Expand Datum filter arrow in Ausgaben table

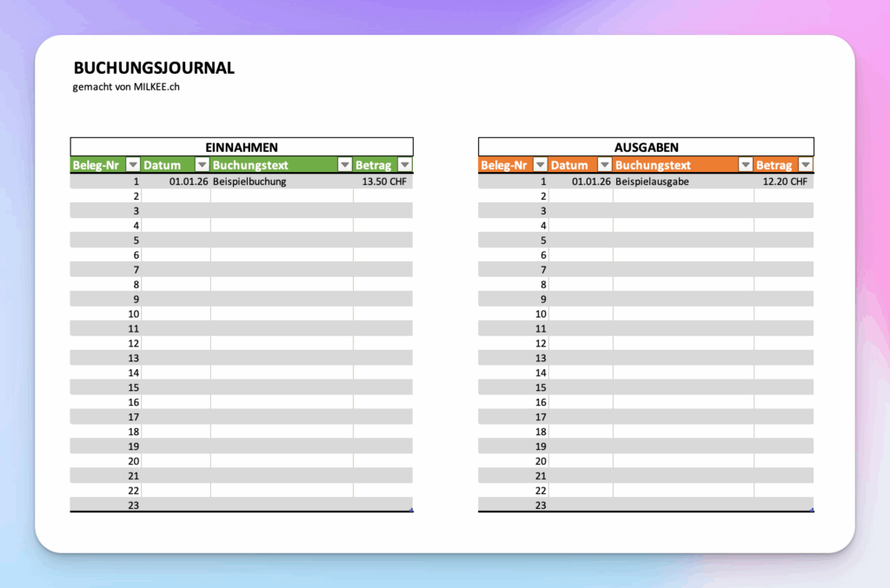pos(604,165)
